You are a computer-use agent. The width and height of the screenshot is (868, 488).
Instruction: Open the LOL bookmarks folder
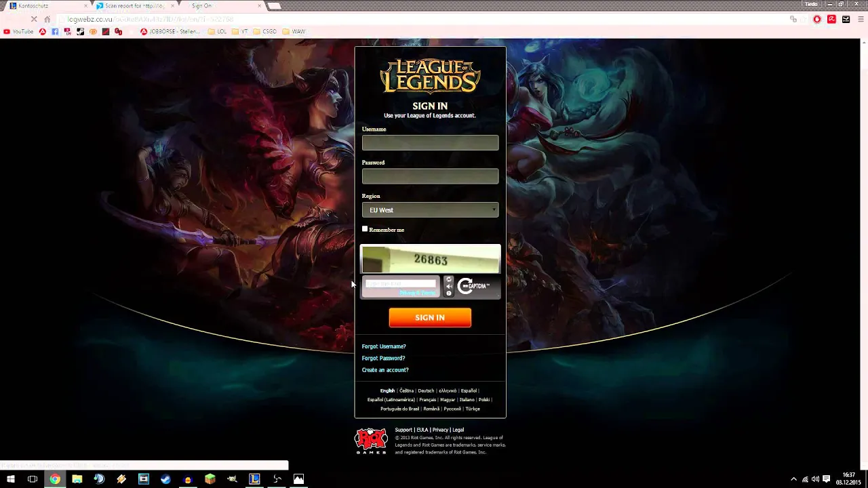[217, 31]
